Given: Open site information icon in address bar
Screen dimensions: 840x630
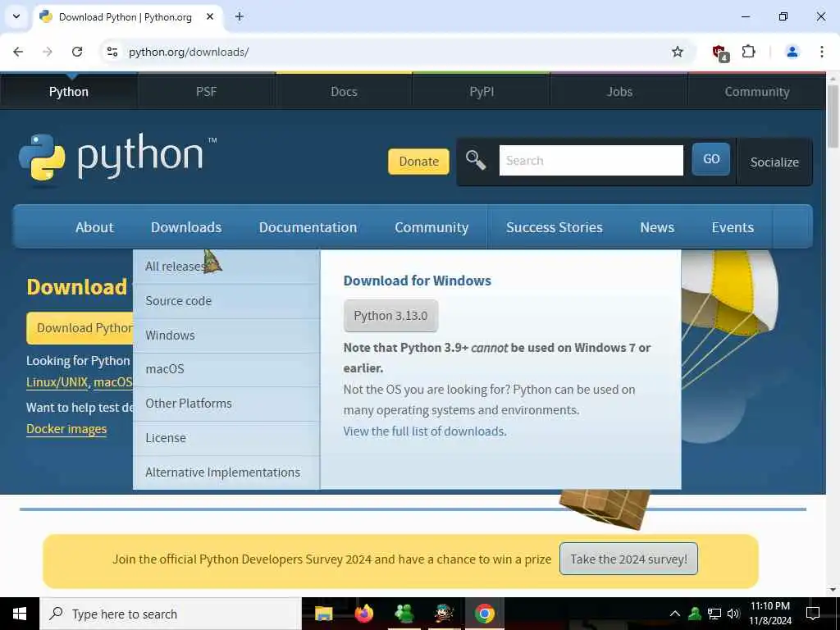Looking at the screenshot, I should point(112,52).
